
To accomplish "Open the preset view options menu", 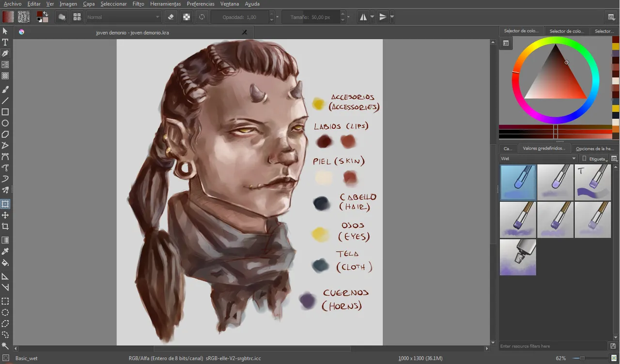I will (x=614, y=158).
